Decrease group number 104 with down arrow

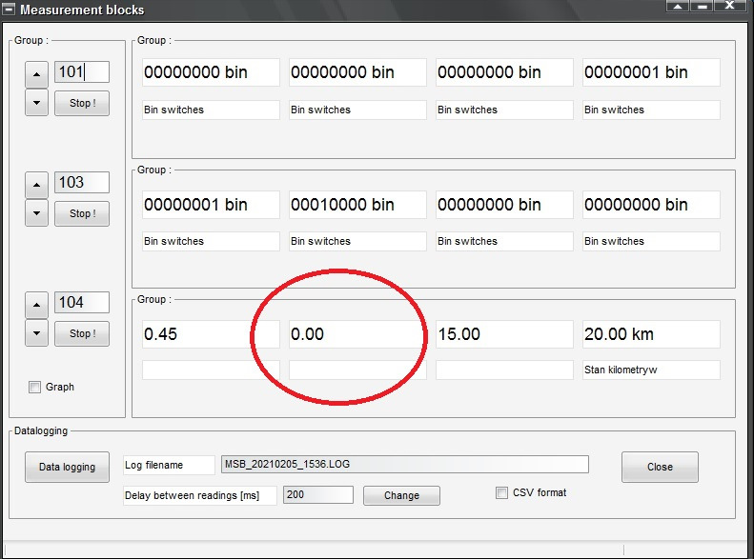point(36,332)
